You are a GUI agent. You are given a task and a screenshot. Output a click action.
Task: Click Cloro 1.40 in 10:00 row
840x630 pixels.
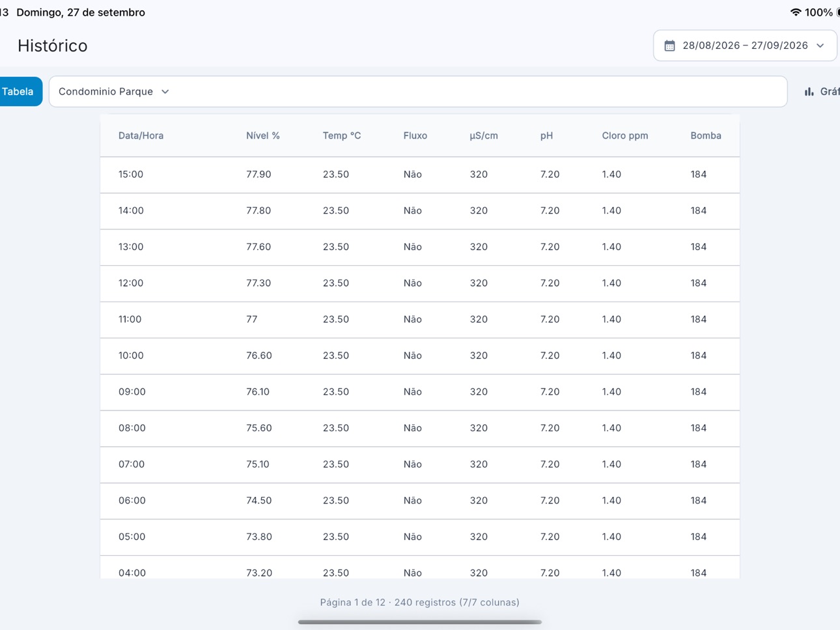click(x=611, y=356)
